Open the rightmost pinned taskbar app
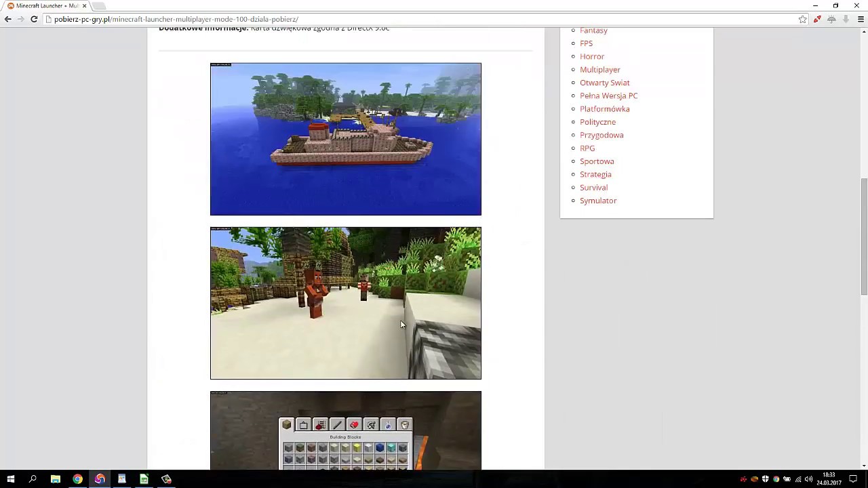This screenshot has height=488, width=868. click(166, 479)
